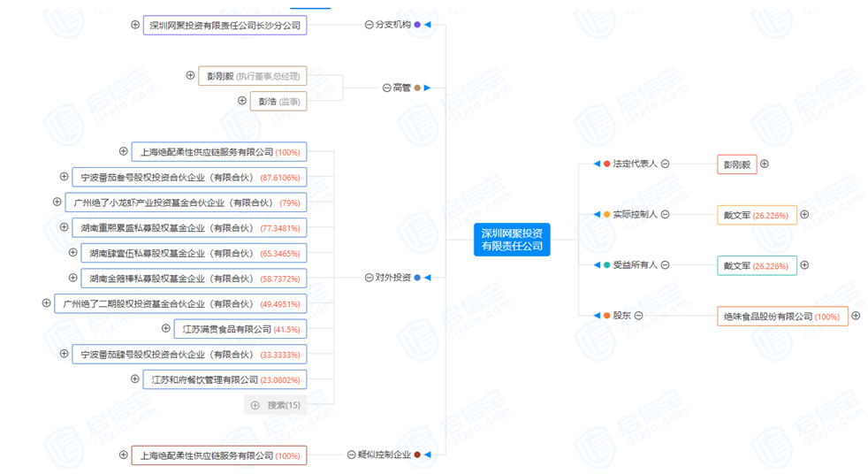Click the purple dot next to 分支机构

click(417, 25)
